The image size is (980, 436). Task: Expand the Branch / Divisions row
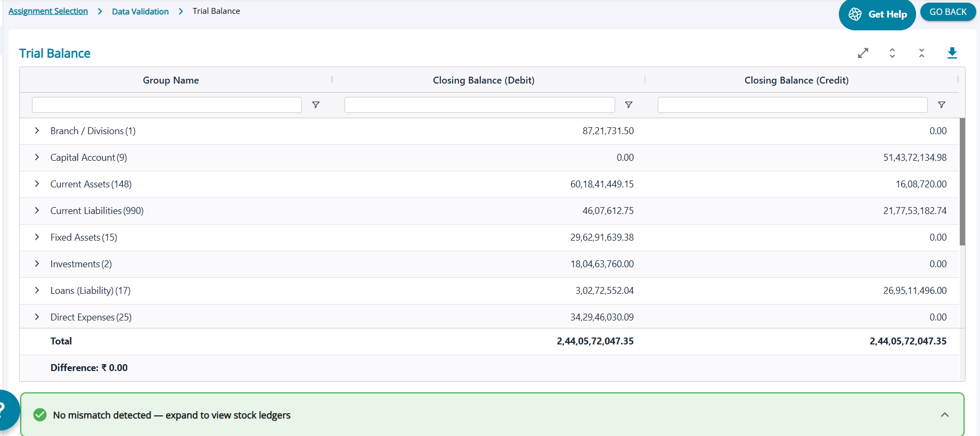37,131
